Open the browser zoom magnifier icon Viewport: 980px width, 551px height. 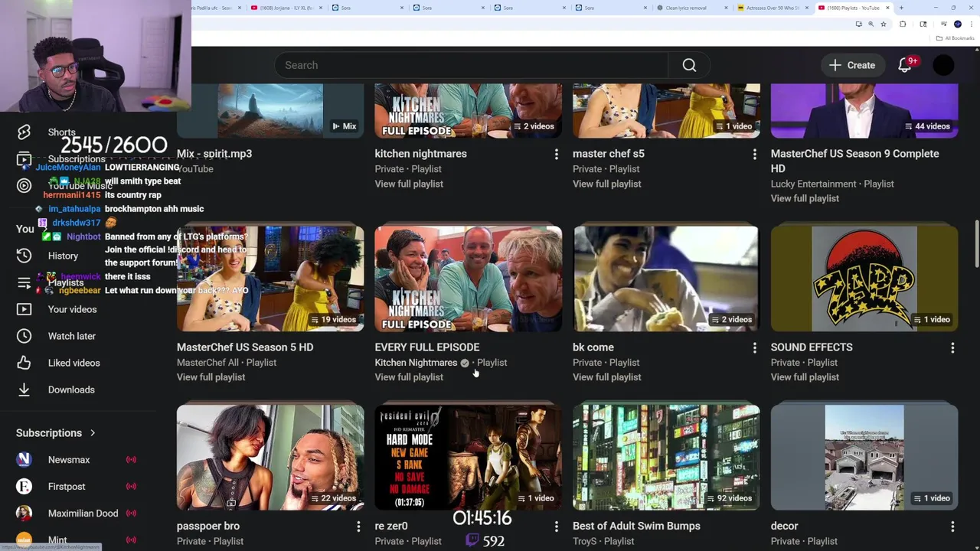point(871,24)
